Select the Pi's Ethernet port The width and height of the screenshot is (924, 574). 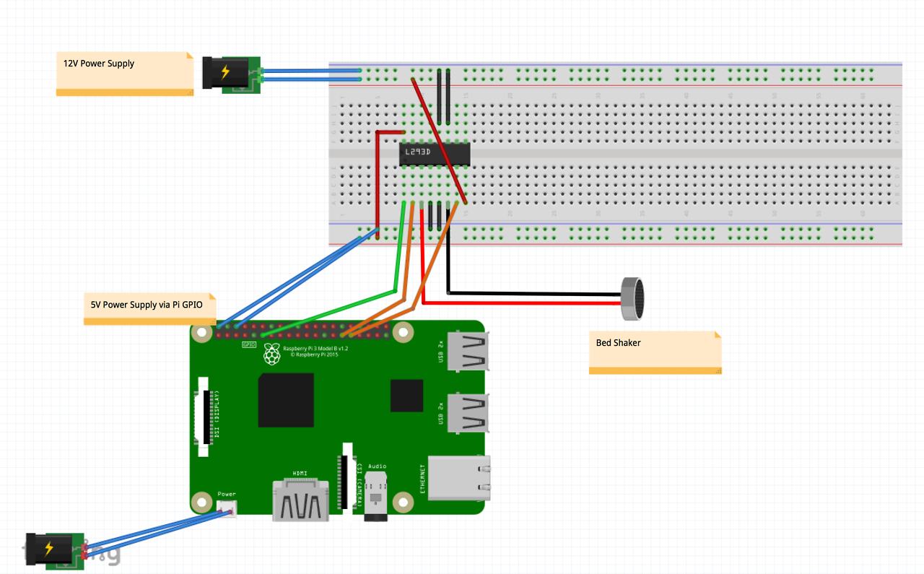[459, 477]
